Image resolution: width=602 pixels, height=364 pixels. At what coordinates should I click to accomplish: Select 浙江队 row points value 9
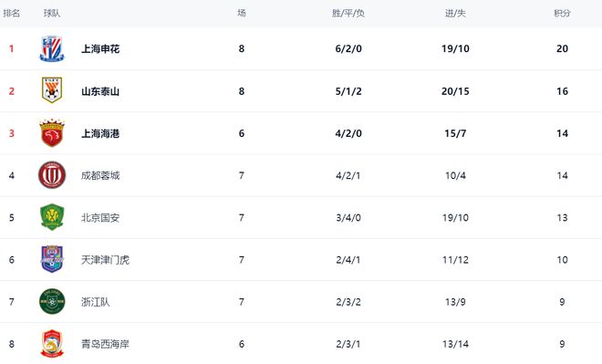tap(562, 302)
